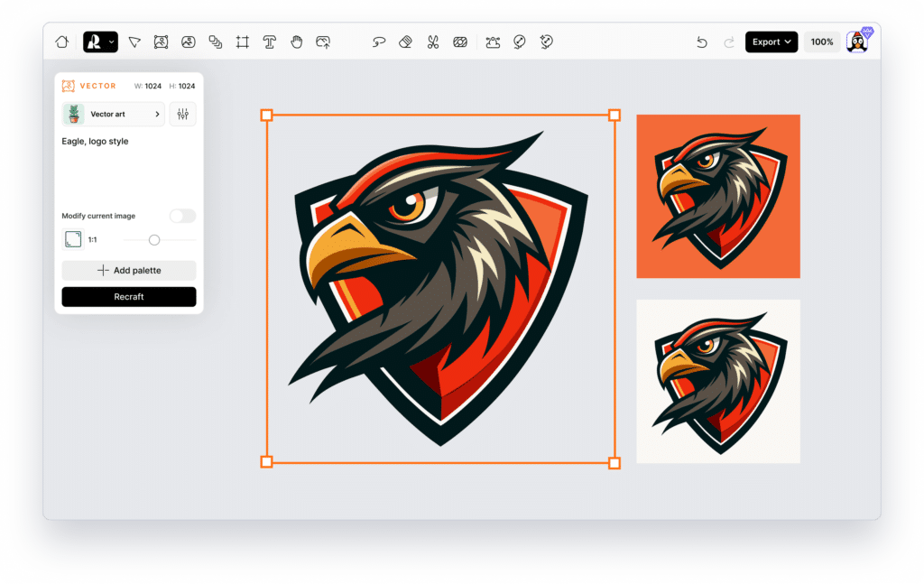The height and width of the screenshot is (584, 924).
Task: Click the 100% zoom level control
Action: [x=821, y=42]
